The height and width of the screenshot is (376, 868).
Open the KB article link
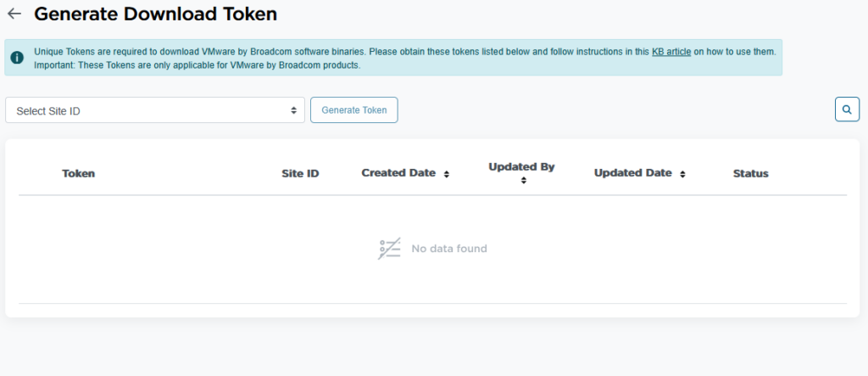tap(671, 52)
